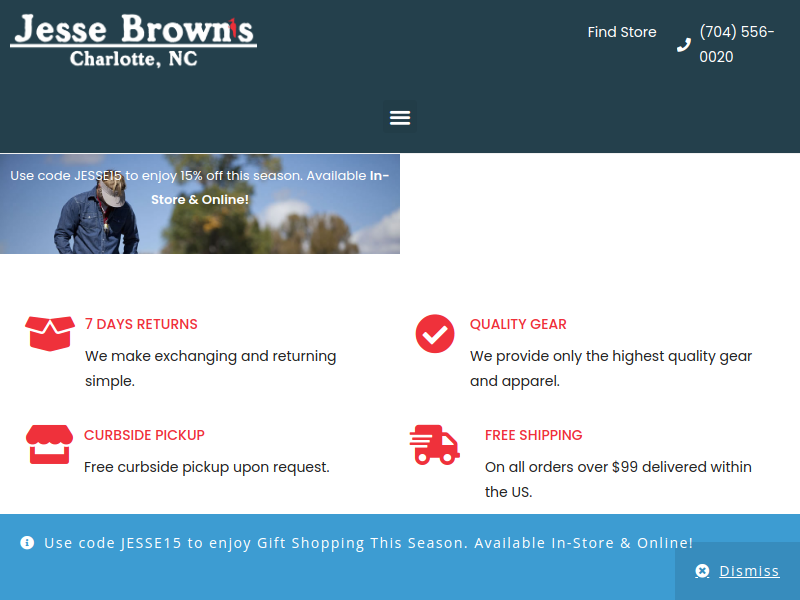
Task: Click the storefront curbside pickup icon
Action: (x=50, y=444)
